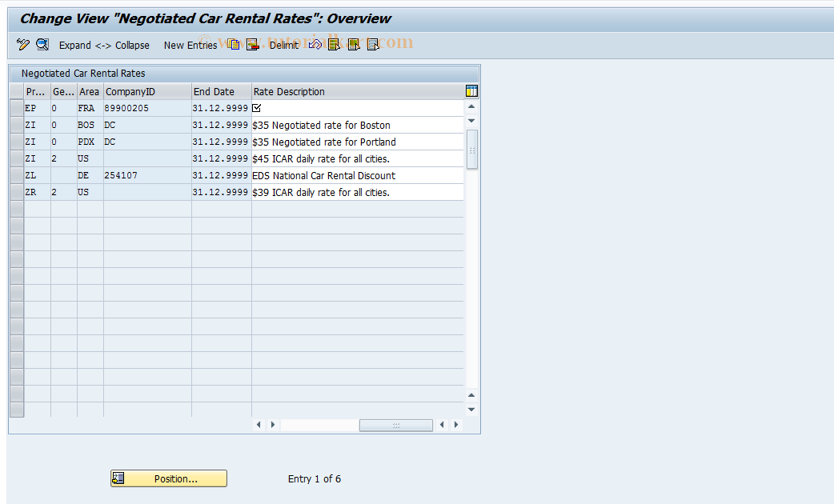Click Expand <-> Collapse button

[104, 45]
